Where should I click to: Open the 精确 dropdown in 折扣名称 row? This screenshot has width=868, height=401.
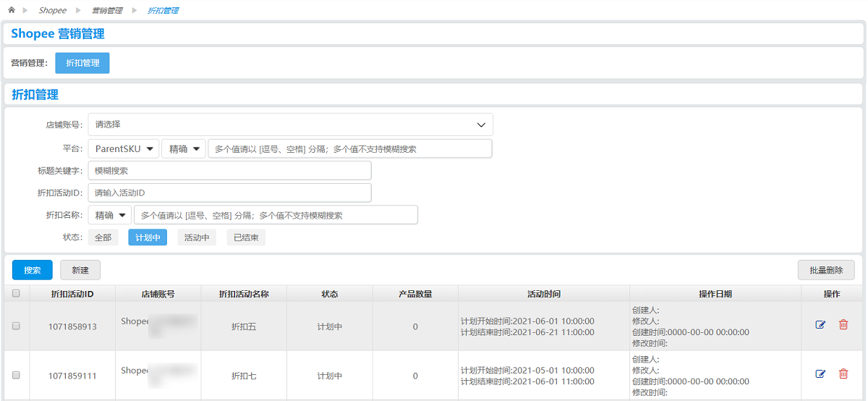[x=110, y=215]
